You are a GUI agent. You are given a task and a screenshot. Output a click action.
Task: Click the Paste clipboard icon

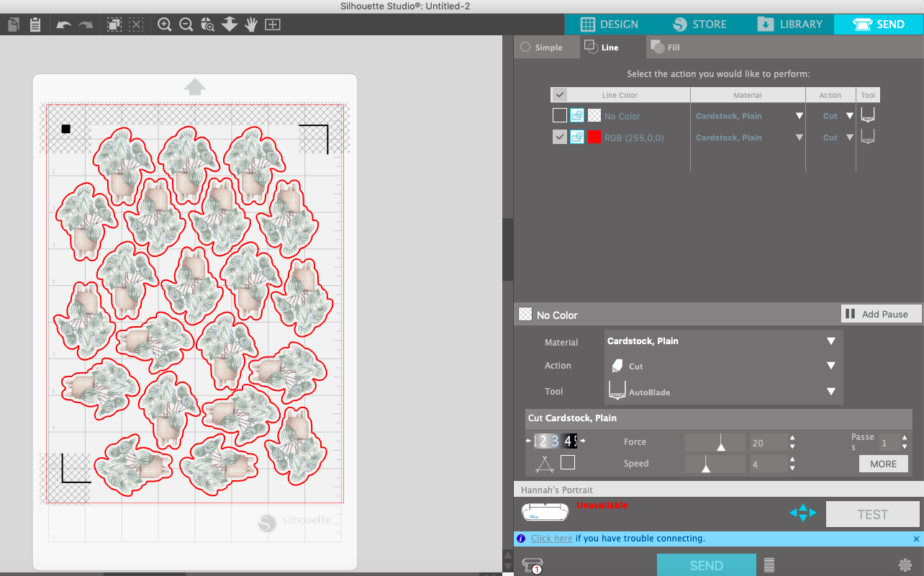tap(35, 24)
